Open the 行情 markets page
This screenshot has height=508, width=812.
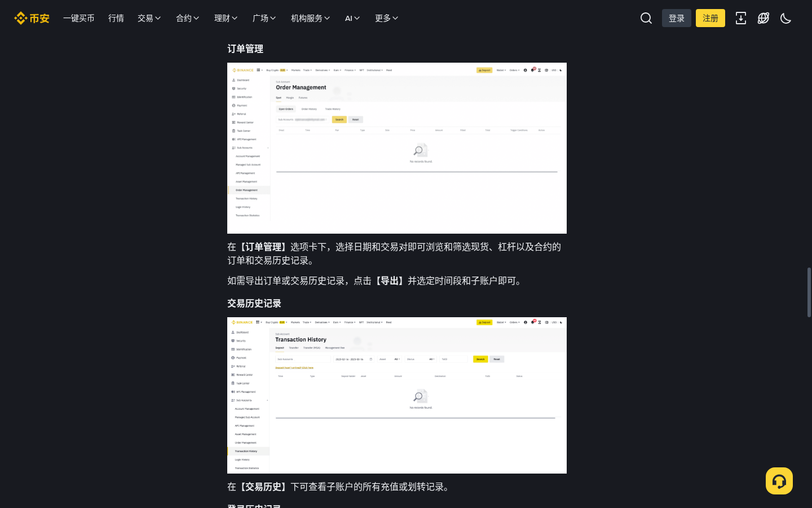(116, 18)
